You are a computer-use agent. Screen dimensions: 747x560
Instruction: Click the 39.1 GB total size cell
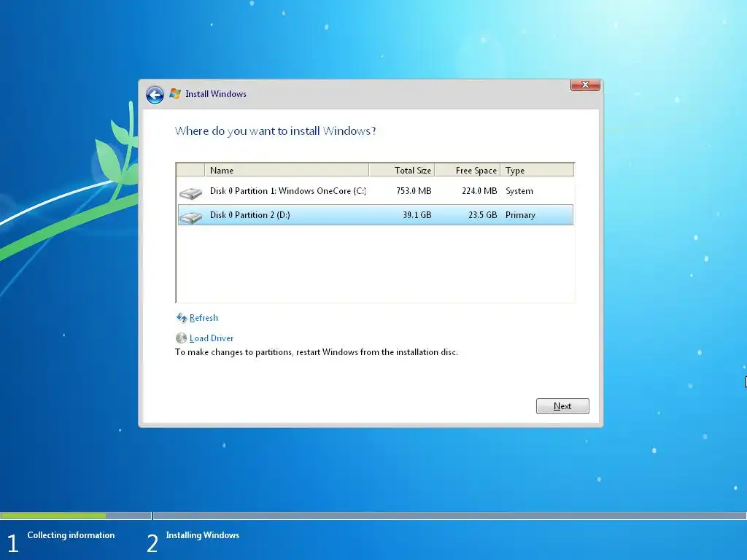(417, 215)
